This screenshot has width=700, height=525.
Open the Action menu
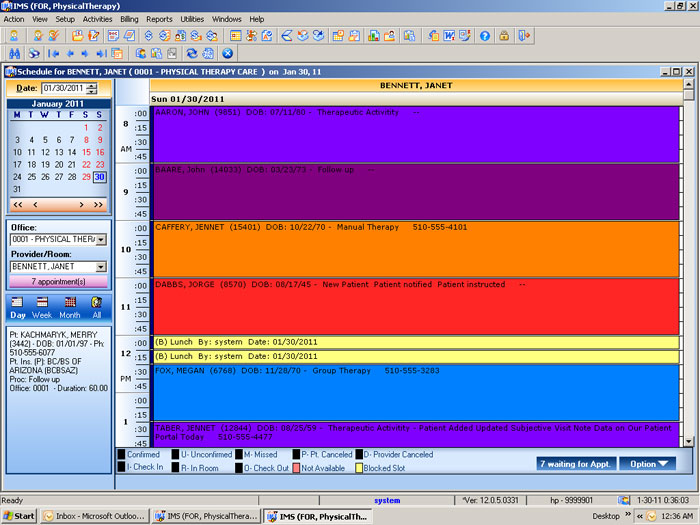[14, 19]
